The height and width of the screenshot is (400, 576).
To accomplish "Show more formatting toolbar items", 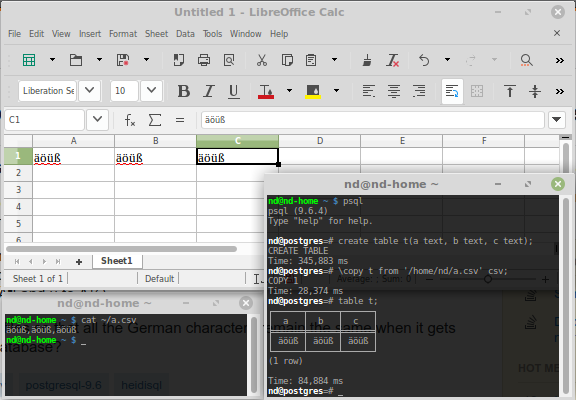I will tap(559, 91).
